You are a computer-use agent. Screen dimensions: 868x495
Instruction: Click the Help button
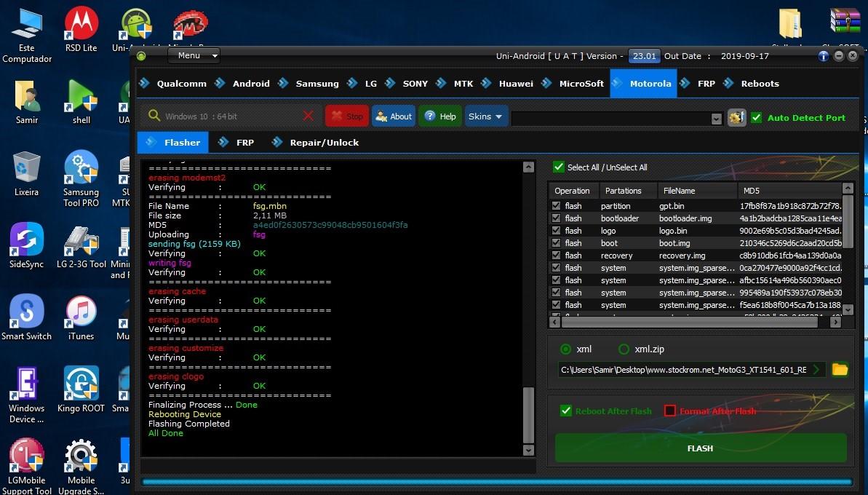[x=440, y=116]
